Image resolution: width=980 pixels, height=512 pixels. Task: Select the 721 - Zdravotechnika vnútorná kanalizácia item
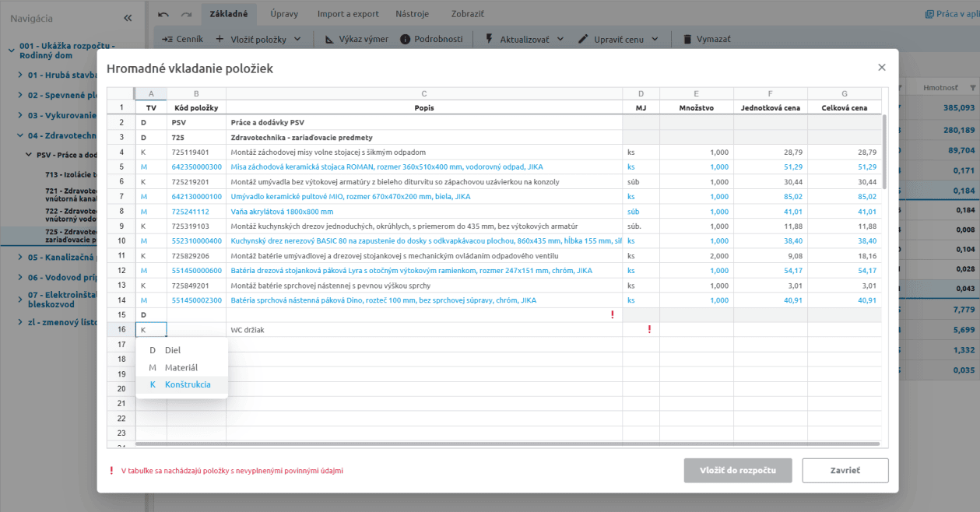point(72,195)
